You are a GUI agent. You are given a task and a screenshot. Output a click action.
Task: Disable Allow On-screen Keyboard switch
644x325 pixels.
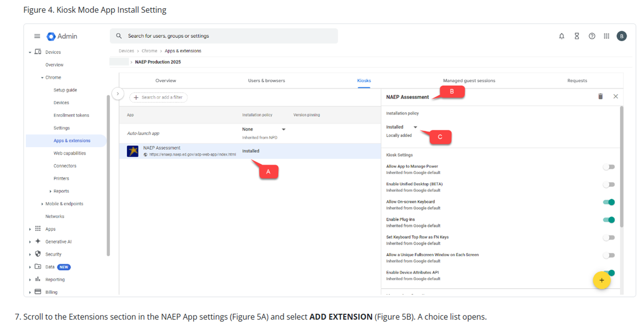pos(608,202)
